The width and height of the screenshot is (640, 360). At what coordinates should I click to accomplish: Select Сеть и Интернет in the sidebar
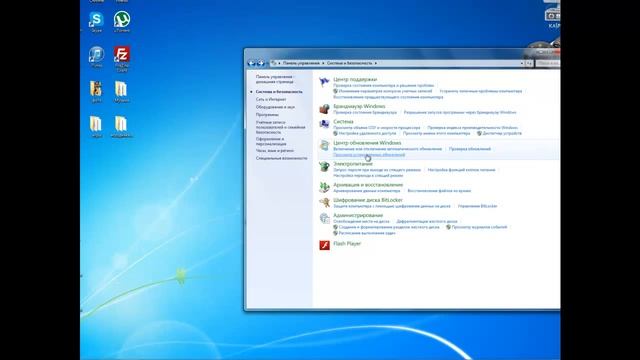pyautogui.click(x=271, y=99)
